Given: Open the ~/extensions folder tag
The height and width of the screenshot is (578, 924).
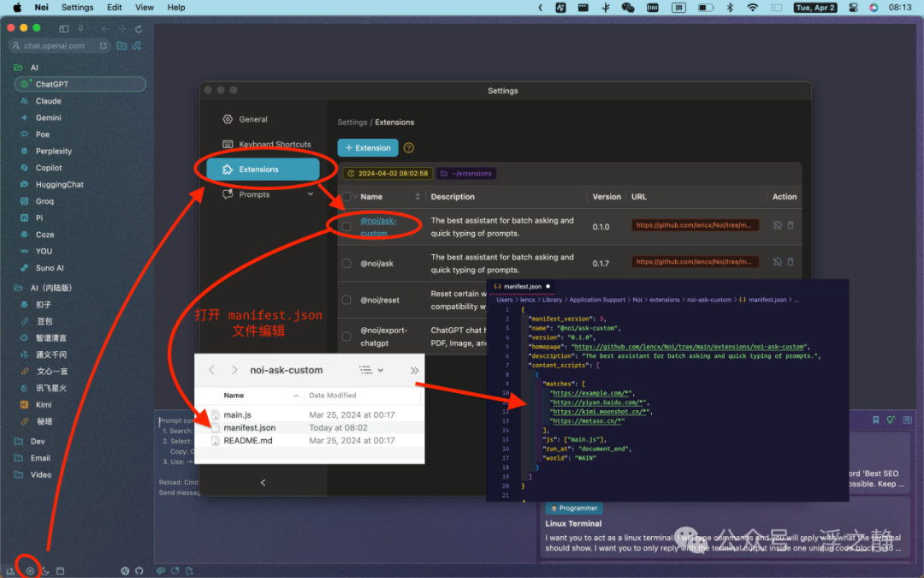Looking at the screenshot, I should click(466, 173).
